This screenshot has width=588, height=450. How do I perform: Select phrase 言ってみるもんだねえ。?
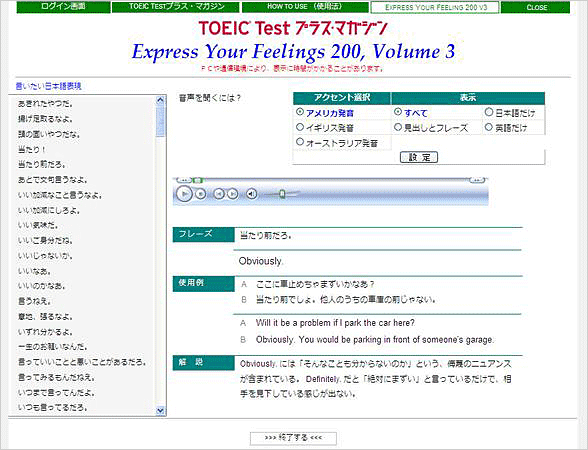(x=56, y=377)
